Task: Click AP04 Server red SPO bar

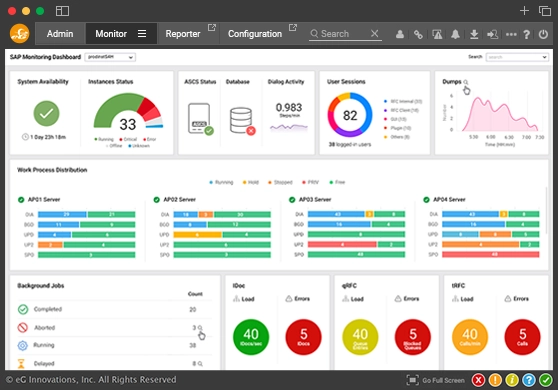Action: pyautogui.click(x=491, y=254)
